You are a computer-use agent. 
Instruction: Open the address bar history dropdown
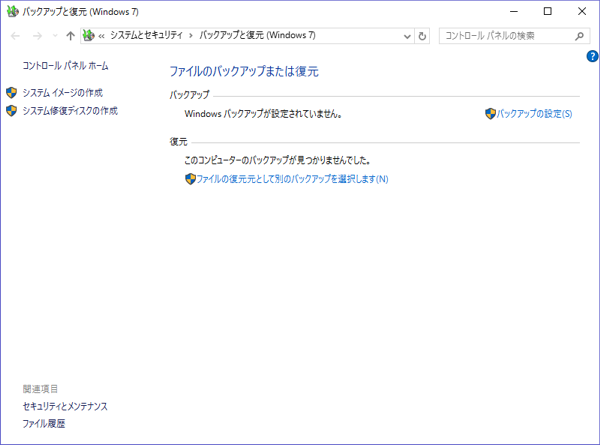407,36
